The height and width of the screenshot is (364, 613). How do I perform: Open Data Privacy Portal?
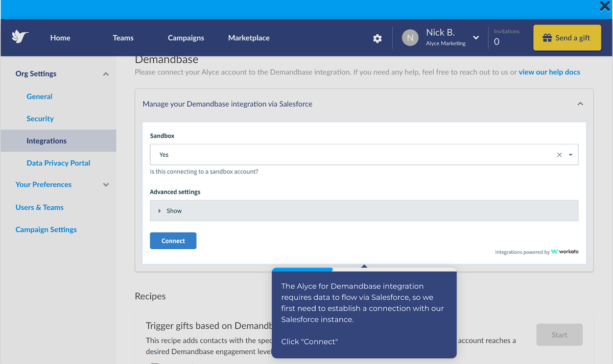pyautogui.click(x=58, y=163)
